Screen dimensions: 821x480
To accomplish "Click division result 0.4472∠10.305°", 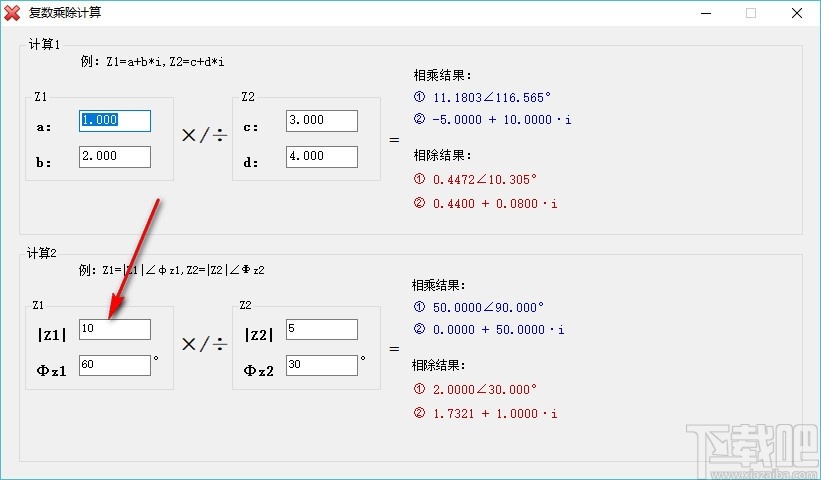I will (x=484, y=180).
